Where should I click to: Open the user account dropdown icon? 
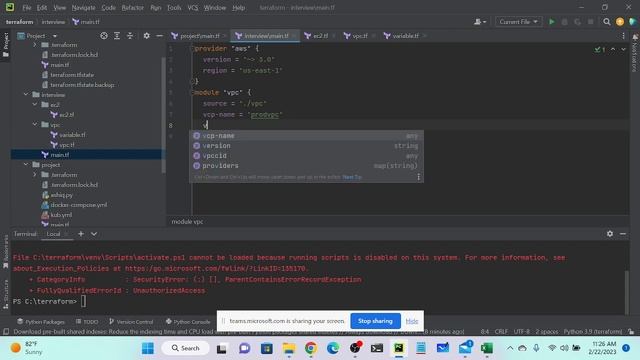[x=480, y=22]
